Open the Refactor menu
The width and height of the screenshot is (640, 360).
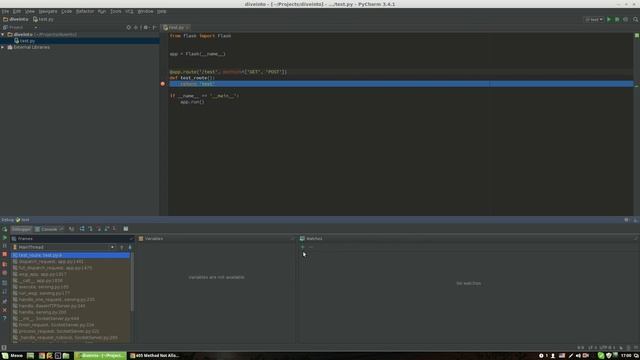pos(85,11)
